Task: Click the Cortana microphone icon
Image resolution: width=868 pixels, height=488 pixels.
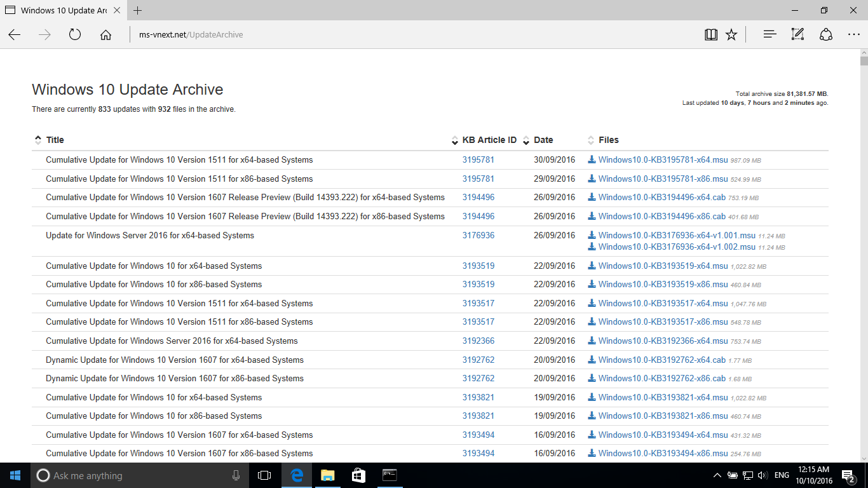Action: coord(236,475)
